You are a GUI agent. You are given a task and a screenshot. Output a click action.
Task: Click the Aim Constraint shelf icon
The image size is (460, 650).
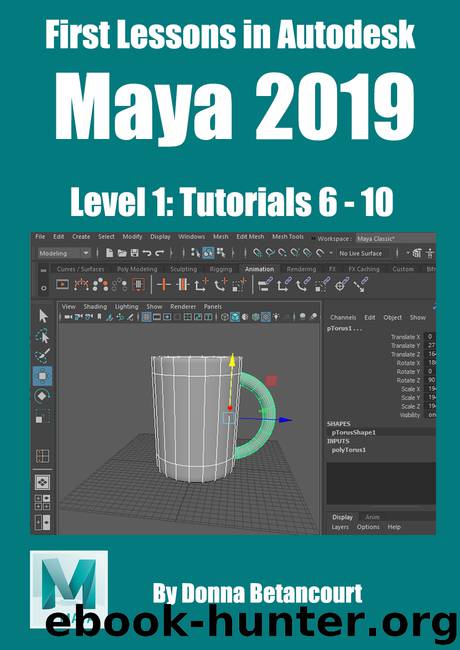pos(341,285)
